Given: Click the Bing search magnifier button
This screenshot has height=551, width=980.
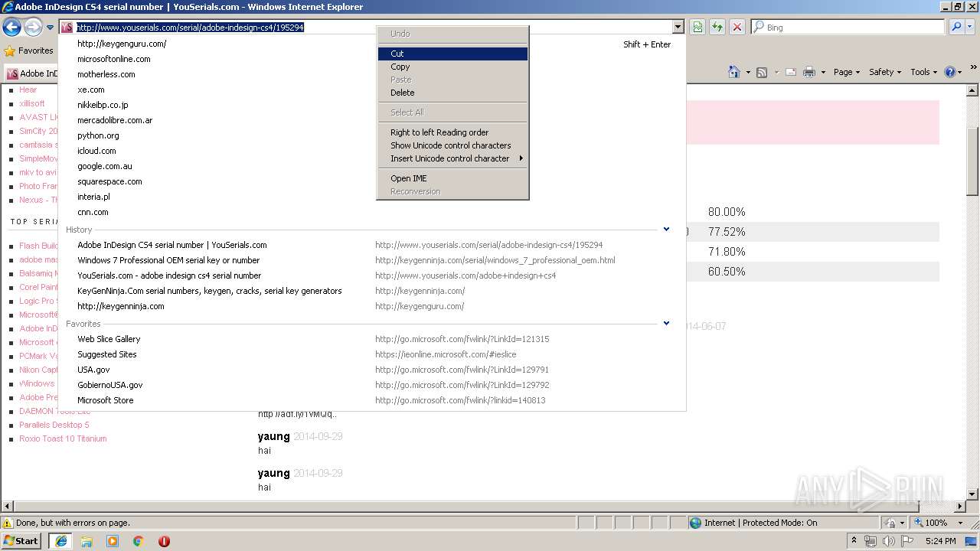Looking at the screenshot, I should tap(956, 28).
